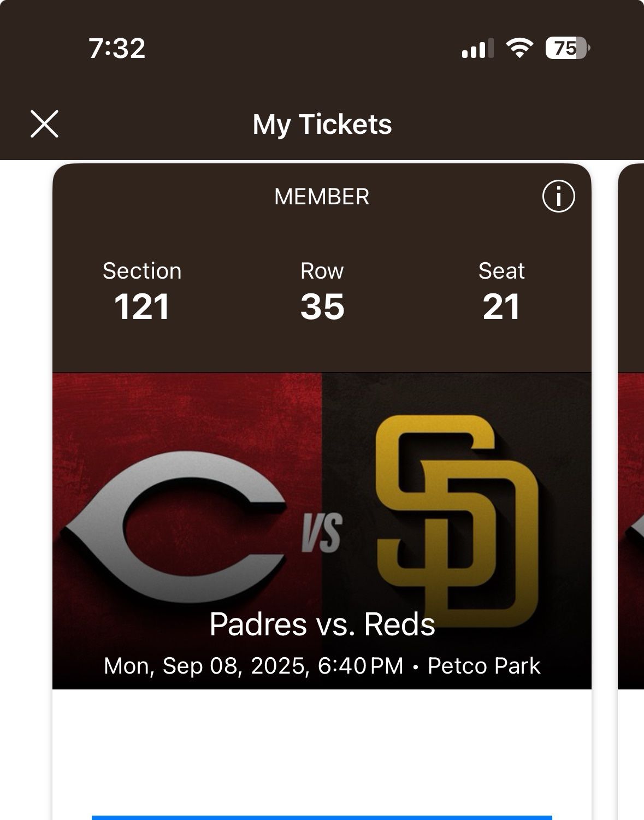Tap the My Tickets header title

(322, 124)
